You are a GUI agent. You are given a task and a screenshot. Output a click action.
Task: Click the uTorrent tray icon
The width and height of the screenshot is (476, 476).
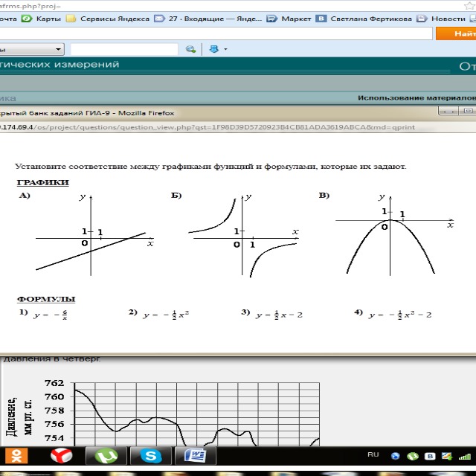point(413,456)
